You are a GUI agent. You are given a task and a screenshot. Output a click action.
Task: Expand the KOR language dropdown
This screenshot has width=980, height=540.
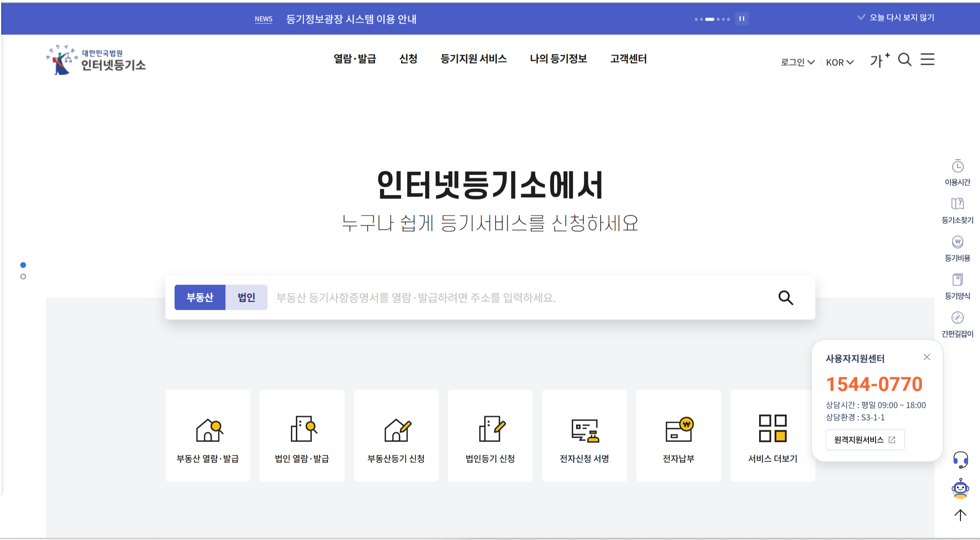[840, 62]
